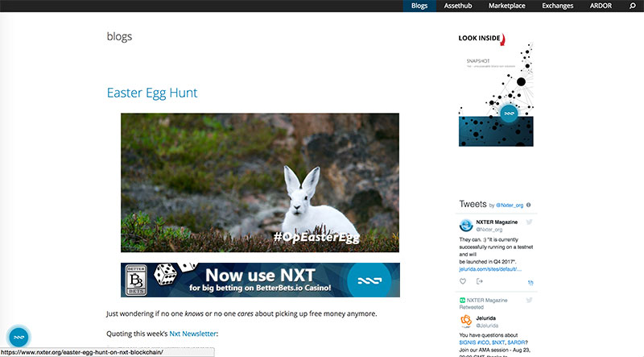This screenshot has height=357, width=644.
Task: Open the Blogs menu item
Action: point(419,6)
